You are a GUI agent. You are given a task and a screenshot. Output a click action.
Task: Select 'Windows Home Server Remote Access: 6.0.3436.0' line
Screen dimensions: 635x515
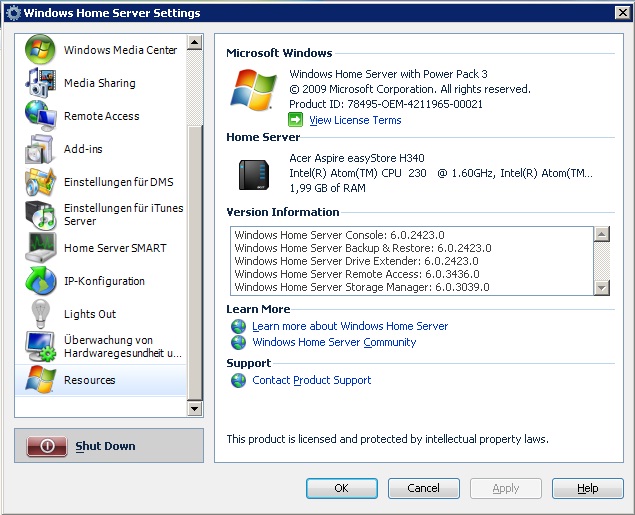click(x=357, y=274)
